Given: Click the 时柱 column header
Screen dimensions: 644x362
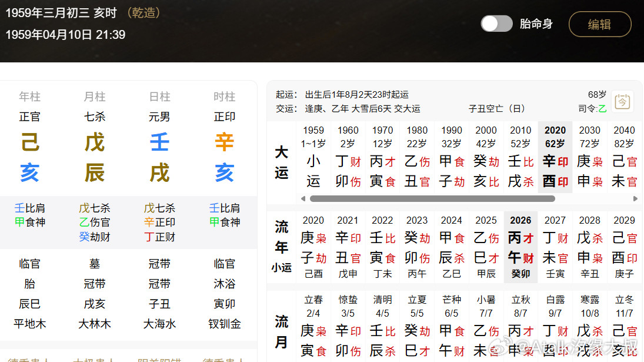Looking at the screenshot, I should 224,97.
